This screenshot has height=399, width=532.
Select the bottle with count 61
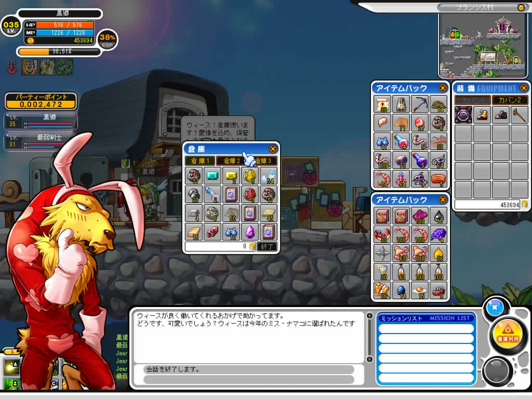click(x=401, y=272)
